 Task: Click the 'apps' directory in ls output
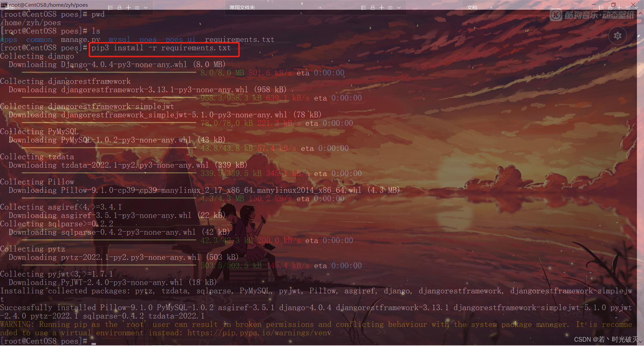9,40
